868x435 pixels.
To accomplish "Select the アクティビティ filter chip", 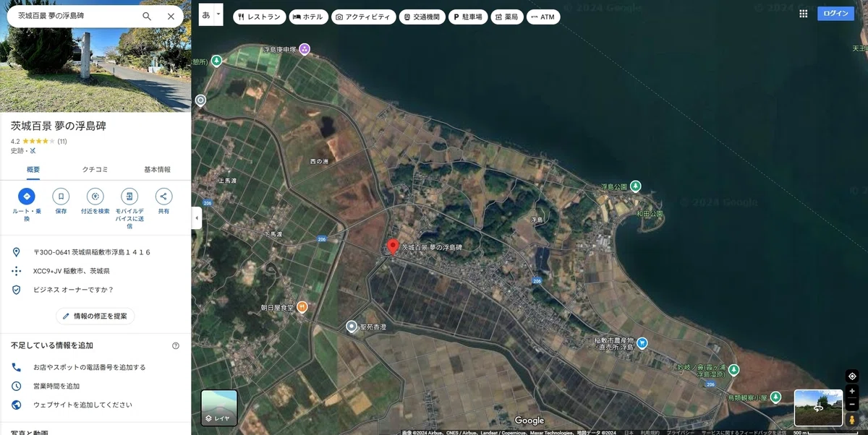I will click(x=364, y=17).
